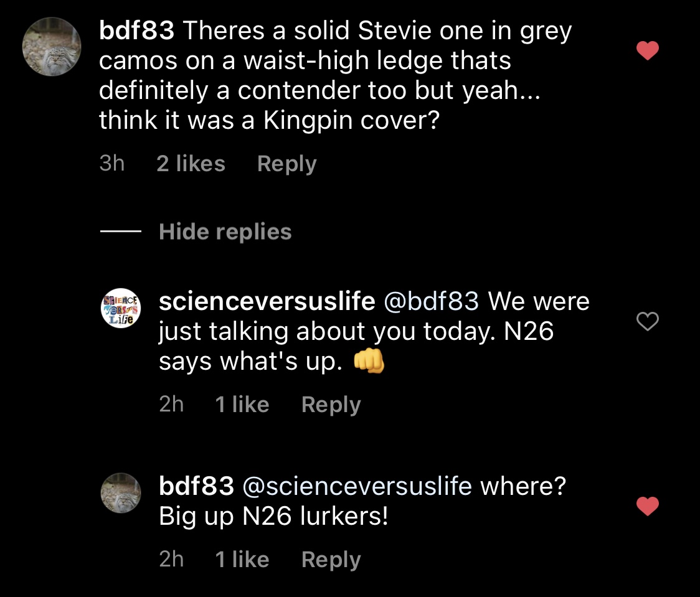Tap bdf83 username on the last reply

196,486
